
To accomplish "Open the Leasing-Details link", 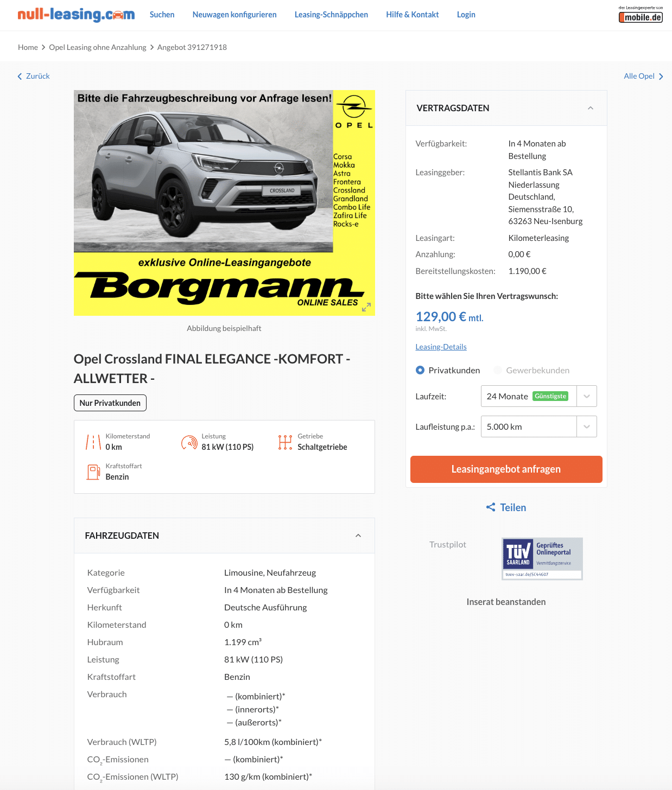I will [441, 347].
